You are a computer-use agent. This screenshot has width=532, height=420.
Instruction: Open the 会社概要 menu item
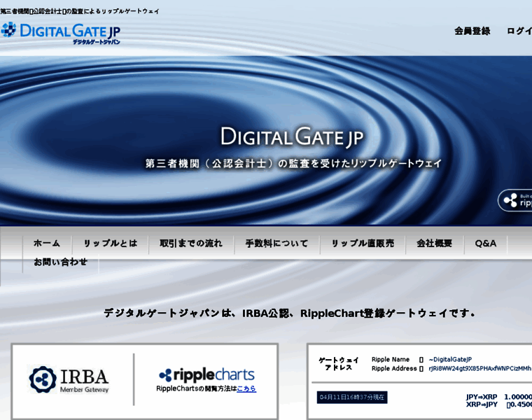point(434,243)
